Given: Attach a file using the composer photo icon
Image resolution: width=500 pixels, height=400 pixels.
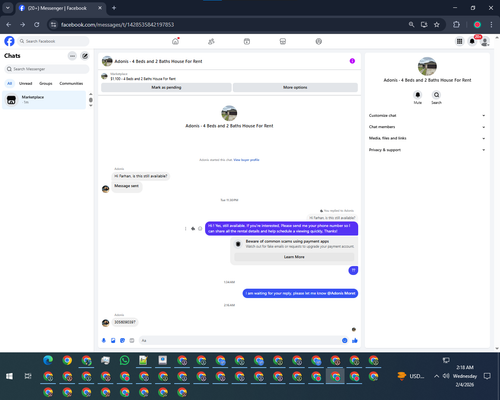Looking at the screenshot, I should coord(113,340).
